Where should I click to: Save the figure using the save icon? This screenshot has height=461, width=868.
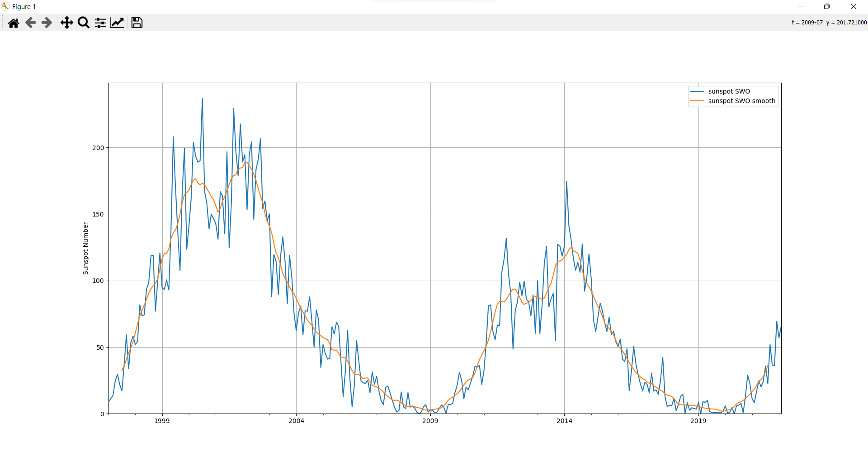coord(137,22)
